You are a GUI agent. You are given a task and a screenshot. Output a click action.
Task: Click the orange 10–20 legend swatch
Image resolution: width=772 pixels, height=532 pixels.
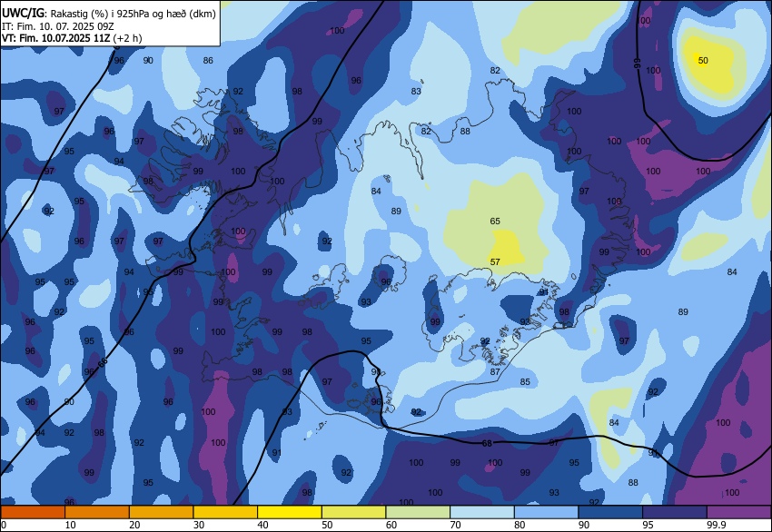tap(97, 512)
